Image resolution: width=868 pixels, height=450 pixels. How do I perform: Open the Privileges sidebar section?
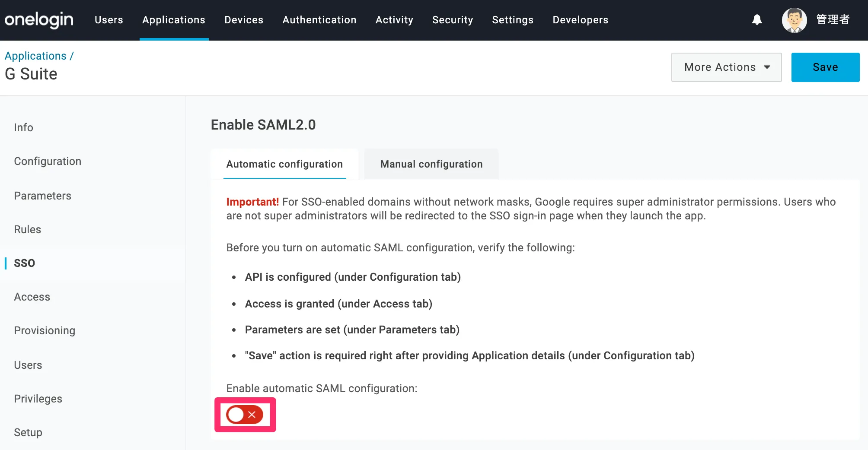point(38,399)
